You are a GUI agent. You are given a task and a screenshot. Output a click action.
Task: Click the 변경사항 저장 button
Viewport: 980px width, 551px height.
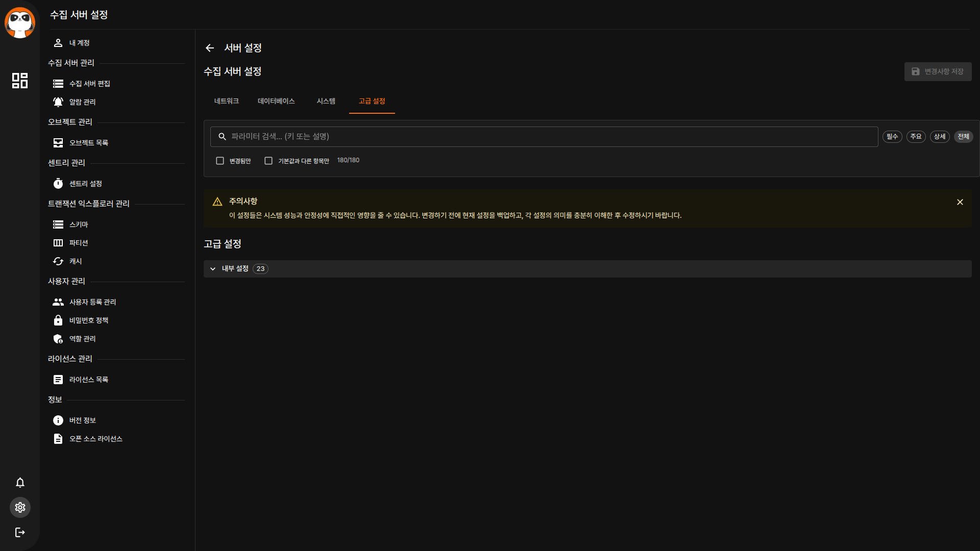(938, 72)
